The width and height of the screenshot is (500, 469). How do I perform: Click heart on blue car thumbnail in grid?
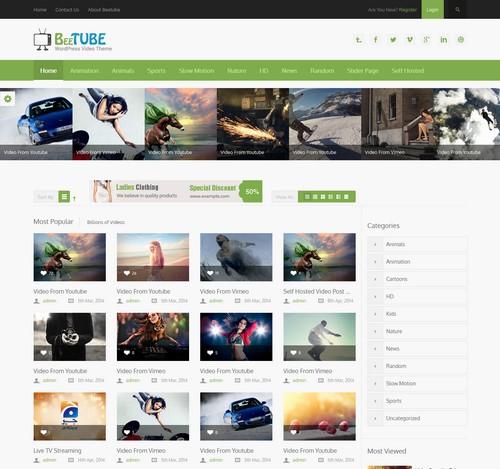tap(210, 432)
